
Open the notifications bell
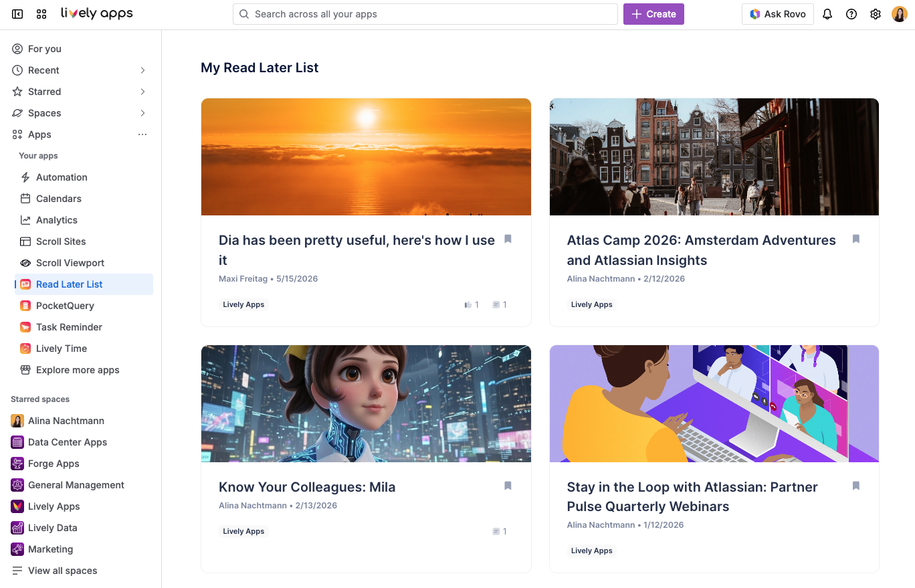coord(827,14)
